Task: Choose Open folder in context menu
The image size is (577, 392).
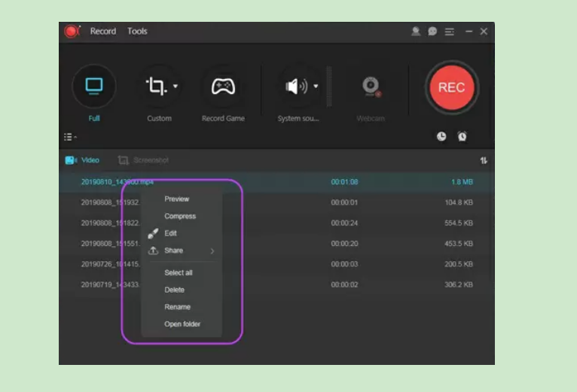Action: (x=182, y=324)
